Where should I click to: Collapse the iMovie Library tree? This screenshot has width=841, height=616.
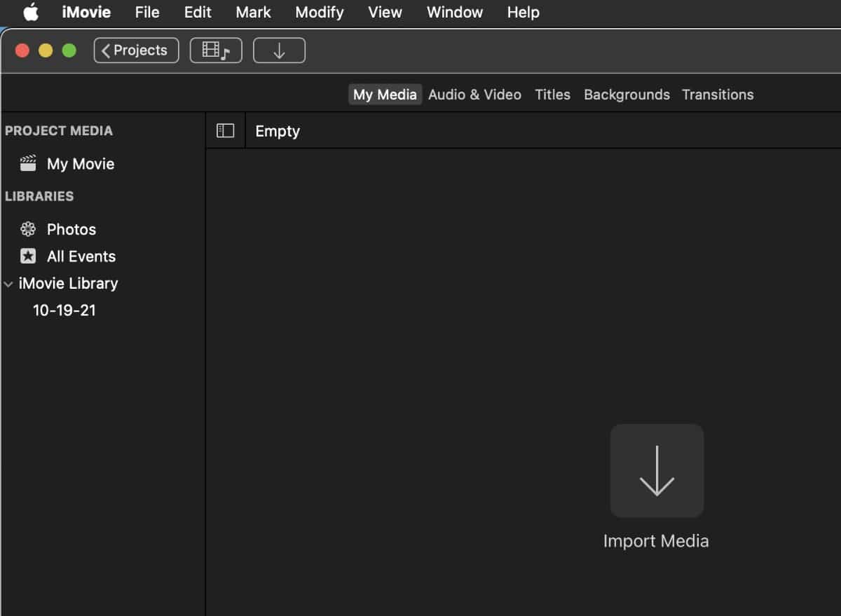click(8, 284)
